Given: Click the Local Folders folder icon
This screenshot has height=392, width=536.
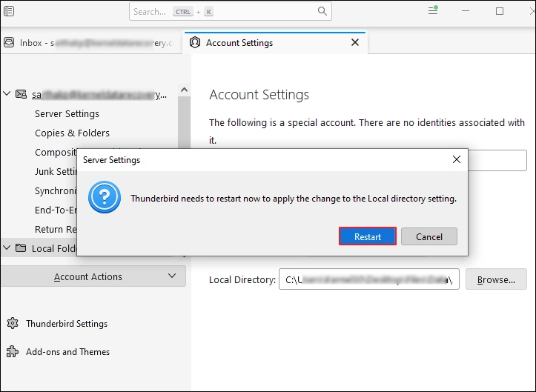Looking at the screenshot, I should click(21, 248).
